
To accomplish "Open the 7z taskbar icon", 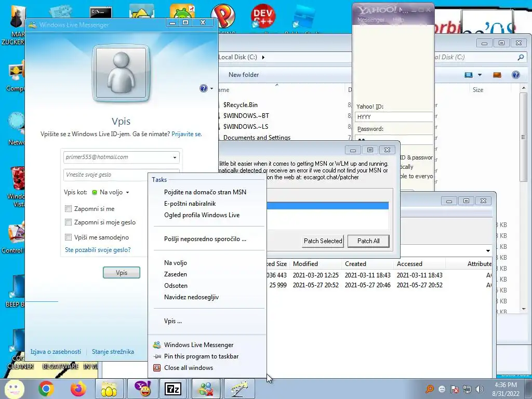I will tap(173, 389).
